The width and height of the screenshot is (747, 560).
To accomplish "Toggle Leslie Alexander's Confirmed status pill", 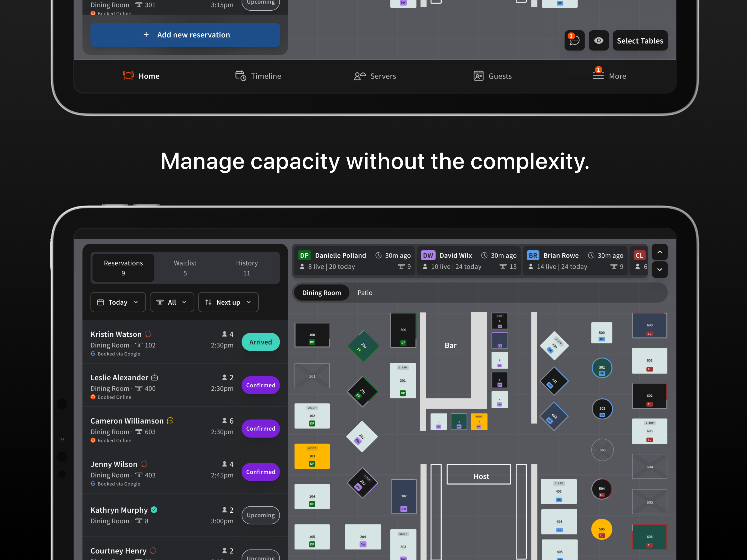I will click(260, 385).
